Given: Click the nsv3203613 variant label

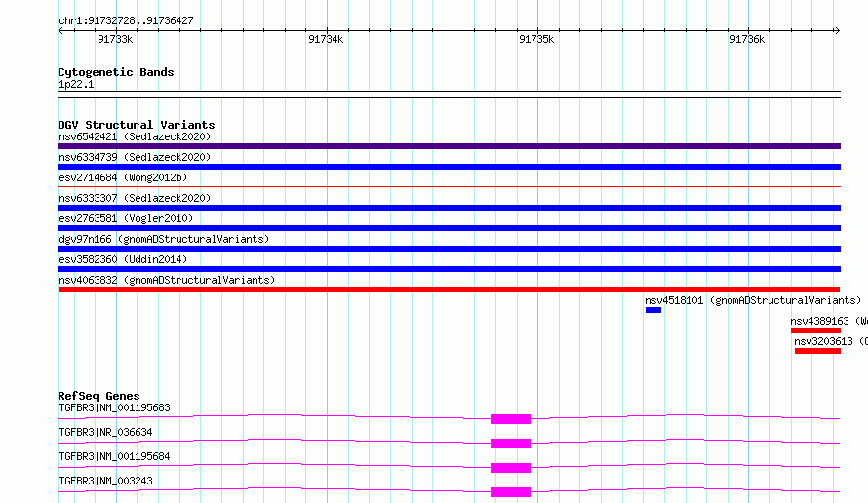Looking at the screenshot, I should [831, 341].
